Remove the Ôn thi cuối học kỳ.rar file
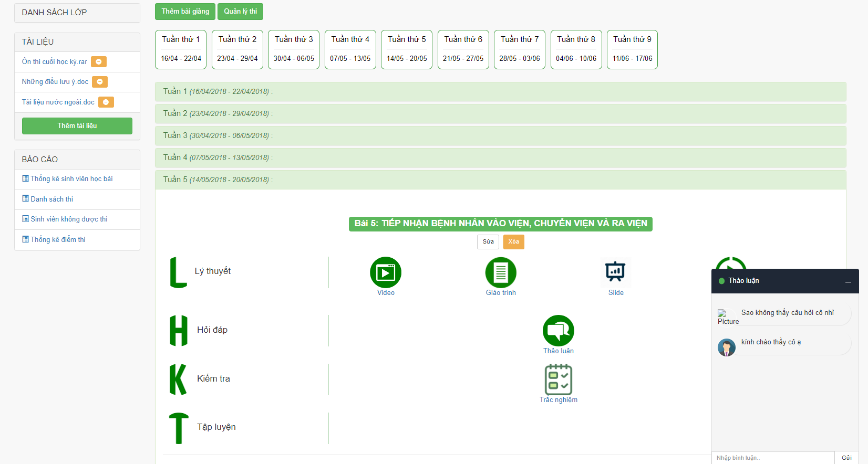 (99, 62)
